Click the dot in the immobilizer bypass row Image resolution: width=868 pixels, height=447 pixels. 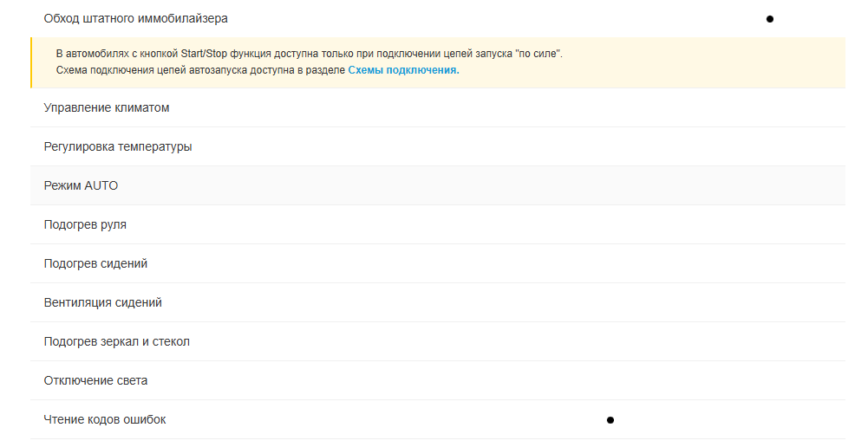[x=769, y=18]
